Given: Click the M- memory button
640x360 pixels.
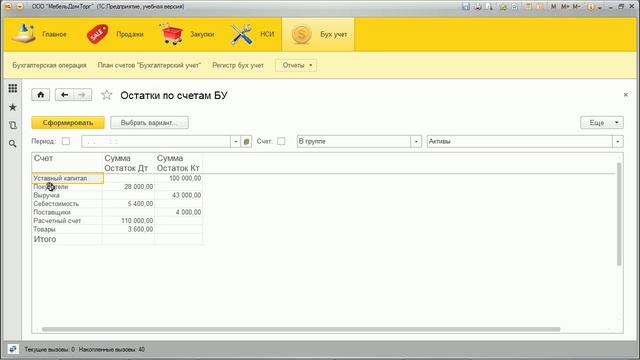Looking at the screenshot, I should tap(576, 7).
